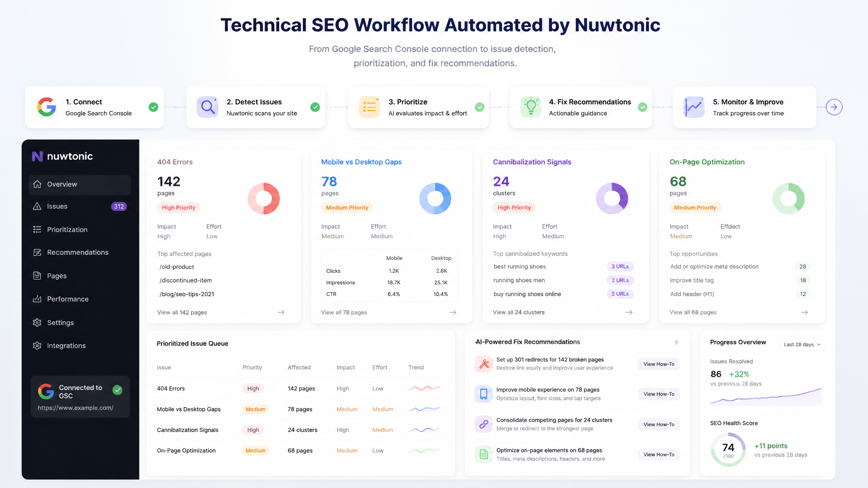Viewport: 868px width, 488px height.
Task: Click the https://www.example.com/ URL
Action: tap(76, 408)
